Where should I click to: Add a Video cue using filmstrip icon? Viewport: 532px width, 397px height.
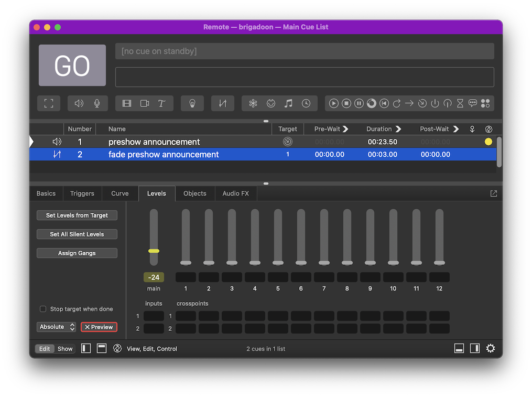(127, 103)
